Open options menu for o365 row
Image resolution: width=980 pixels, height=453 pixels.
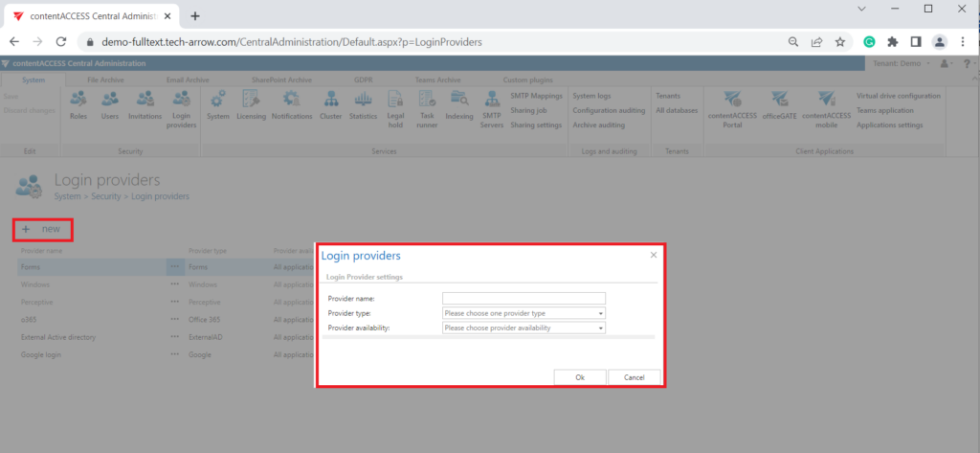pyautogui.click(x=174, y=319)
